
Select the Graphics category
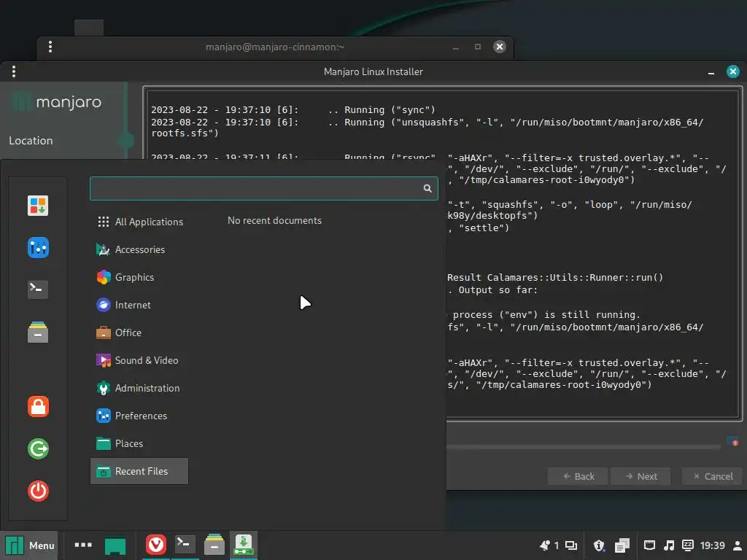[x=139, y=277]
